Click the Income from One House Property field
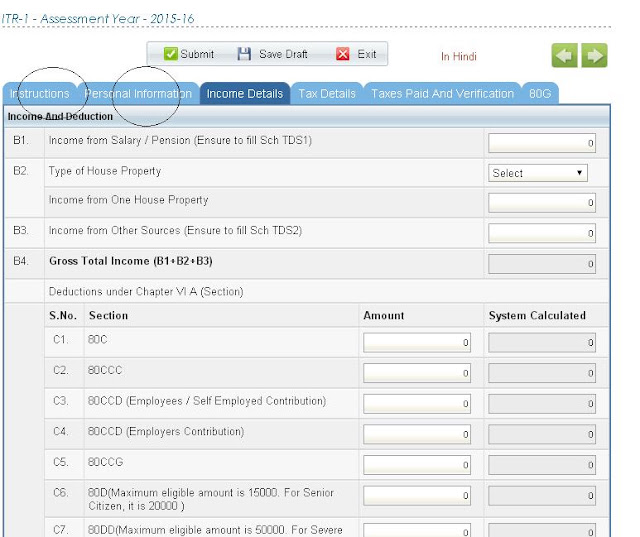This screenshot has height=537, width=640. tap(542, 203)
